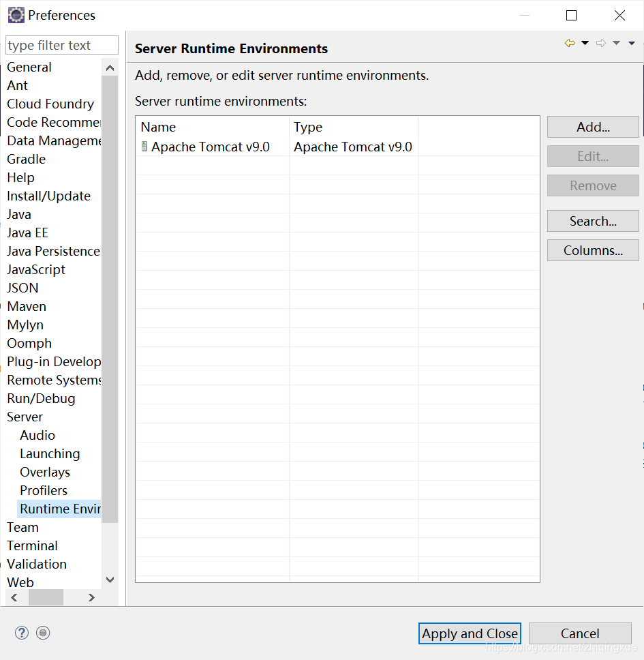The height and width of the screenshot is (660, 644).
Task: Select General in preferences tree
Action: coord(29,67)
